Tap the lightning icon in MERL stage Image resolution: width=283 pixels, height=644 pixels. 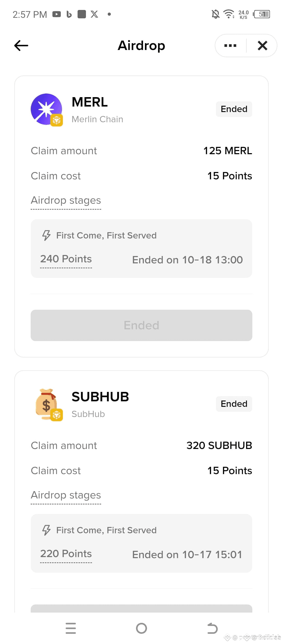click(46, 235)
